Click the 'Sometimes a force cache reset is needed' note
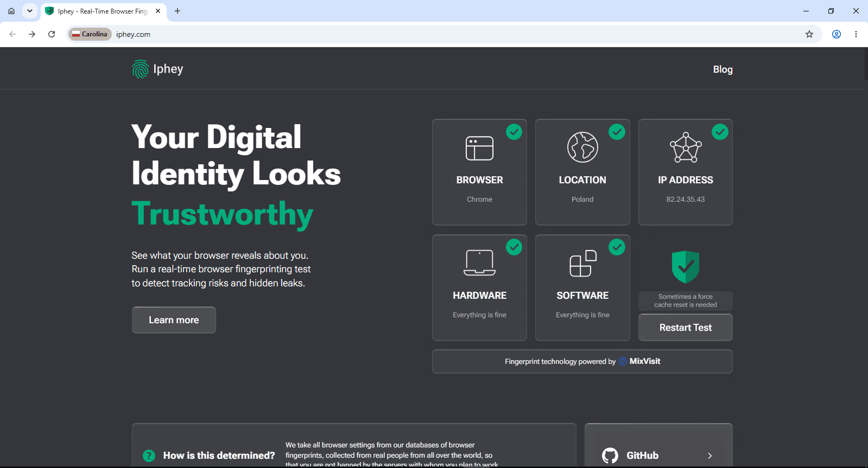 coord(686,301)
